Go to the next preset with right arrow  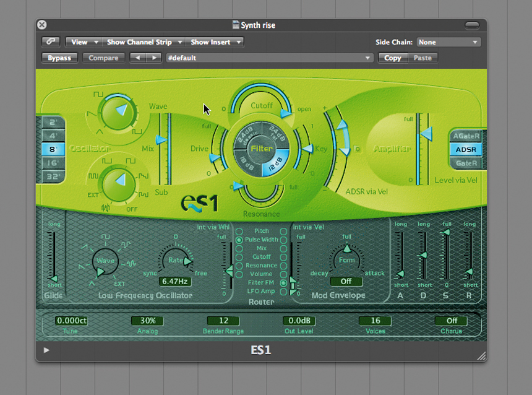pos(153,58)
